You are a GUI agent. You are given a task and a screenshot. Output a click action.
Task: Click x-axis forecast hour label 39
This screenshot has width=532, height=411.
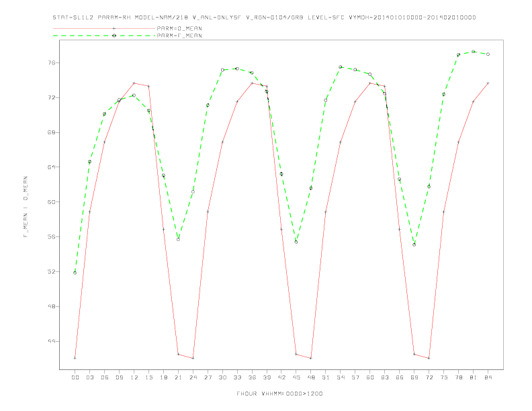267,377
